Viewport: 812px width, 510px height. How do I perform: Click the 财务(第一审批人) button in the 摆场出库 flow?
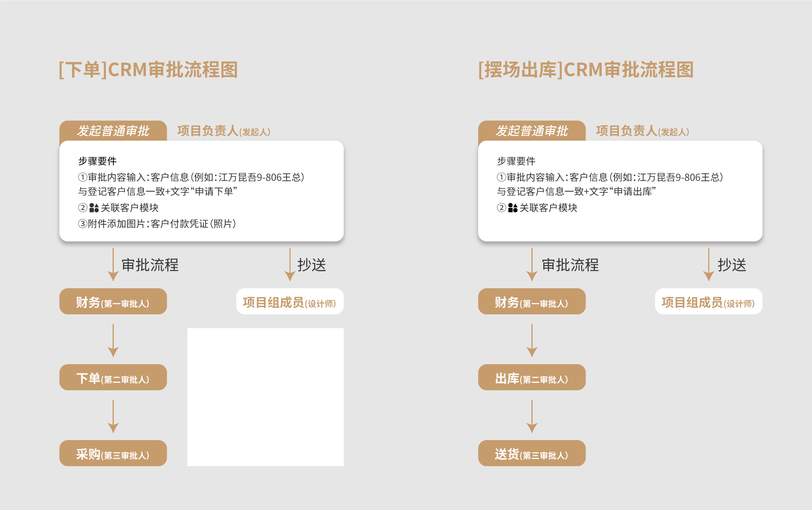(x=532, y=301)
